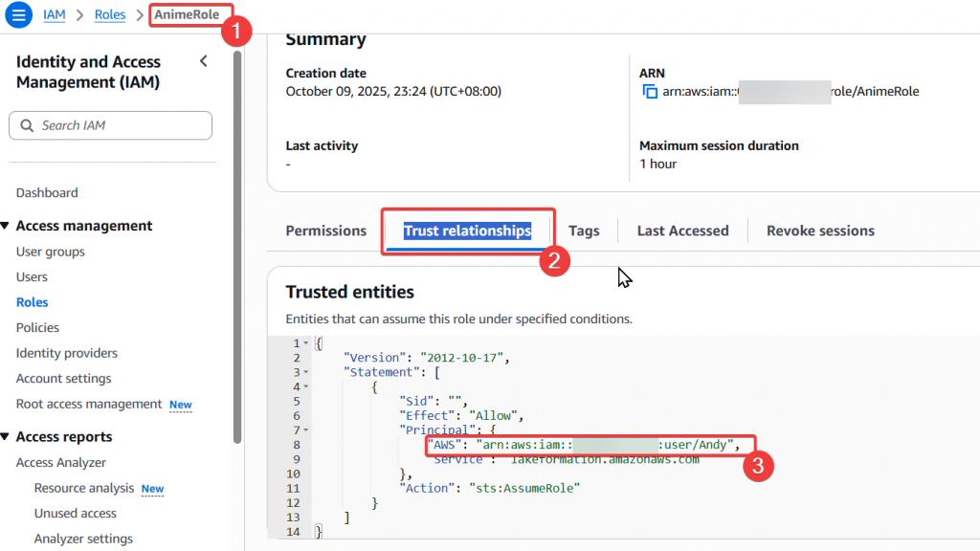
Task: Open Resource analysis in the sidebar
Action: click(x=84, y=488)
